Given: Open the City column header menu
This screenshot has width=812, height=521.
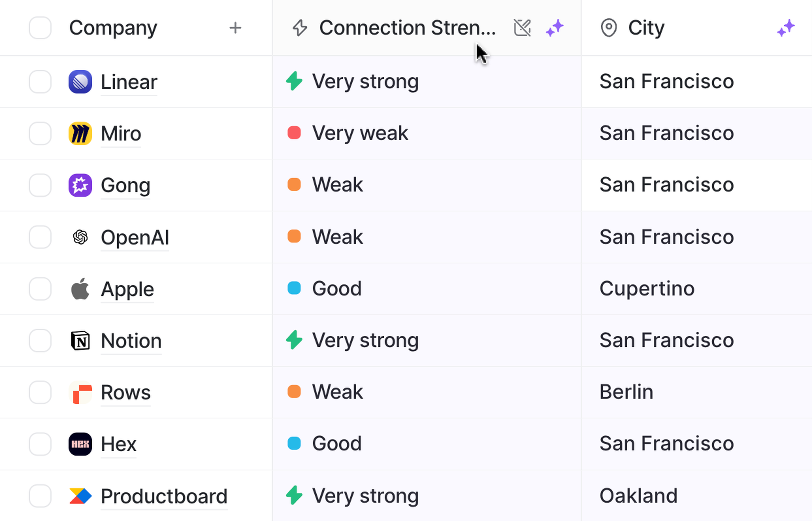Looking at the screenshot, I should [x=646, y=28].
